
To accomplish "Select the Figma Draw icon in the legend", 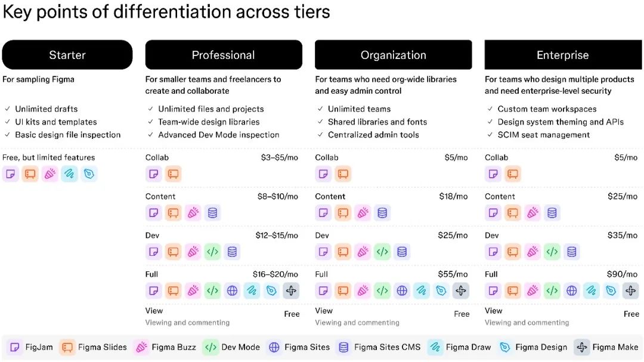I will click(435, 347).
